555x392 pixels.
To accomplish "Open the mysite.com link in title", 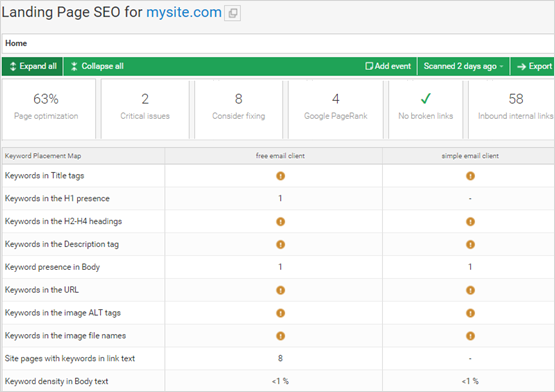I will pos(184,12).
